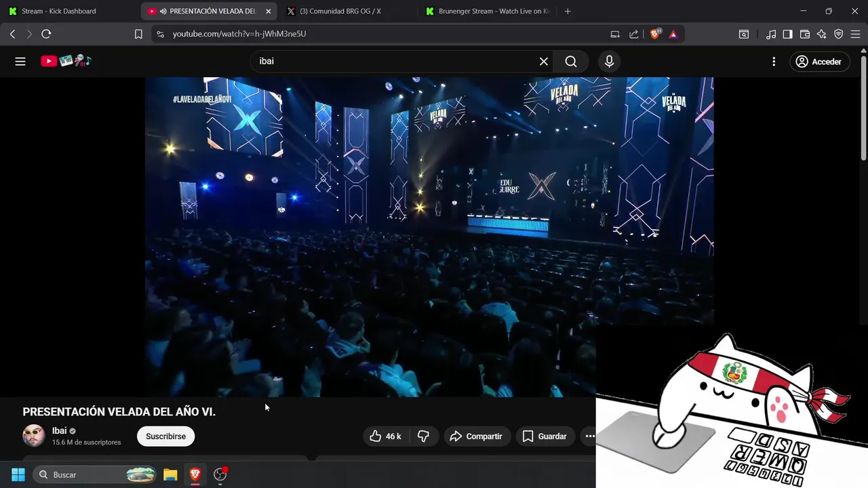Submit search with the magnifier button
The image size is (868, 488).
pyautogui.click(x=571, y=62)
